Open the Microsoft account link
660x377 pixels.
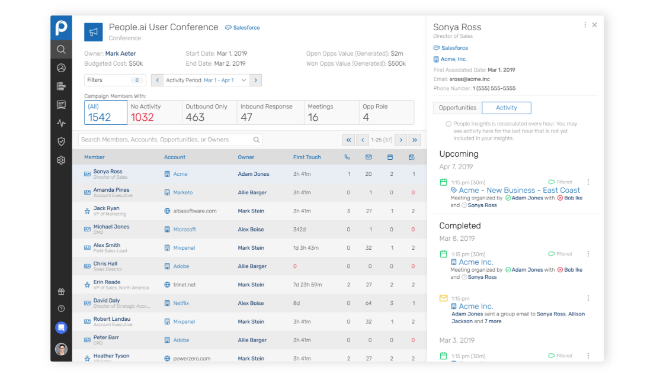coord(185,230)
